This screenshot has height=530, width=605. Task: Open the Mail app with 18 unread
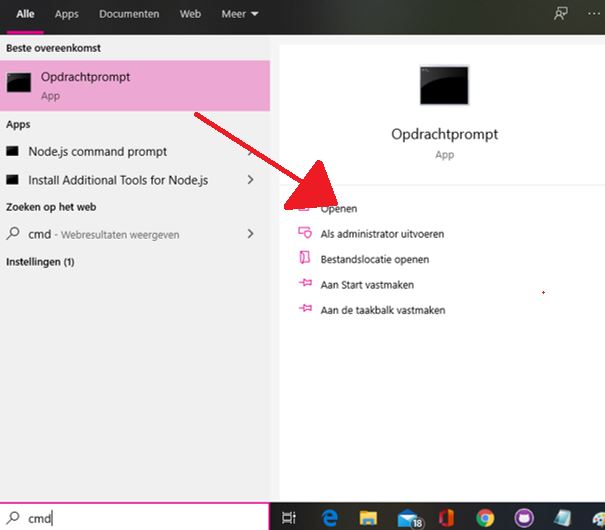408,517
